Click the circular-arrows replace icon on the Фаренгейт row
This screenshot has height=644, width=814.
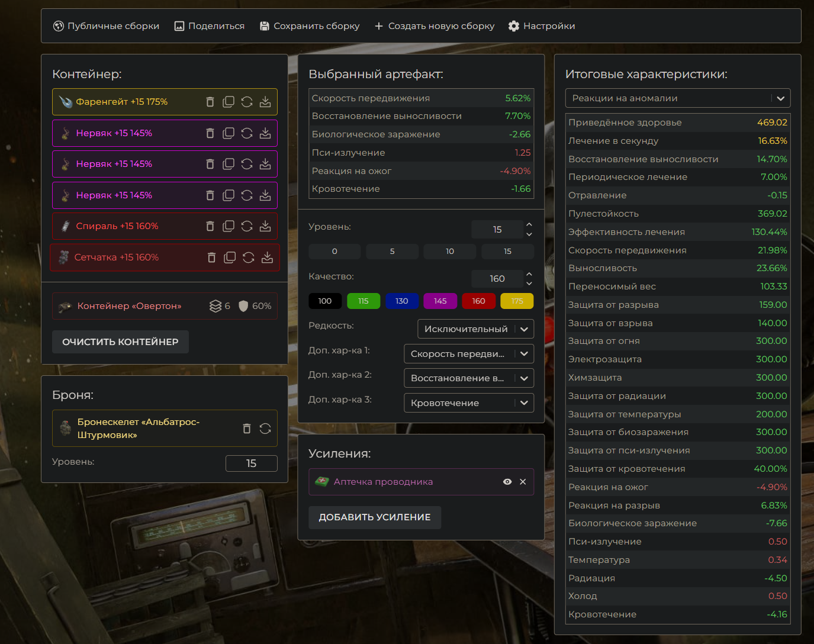pos(247,102)
